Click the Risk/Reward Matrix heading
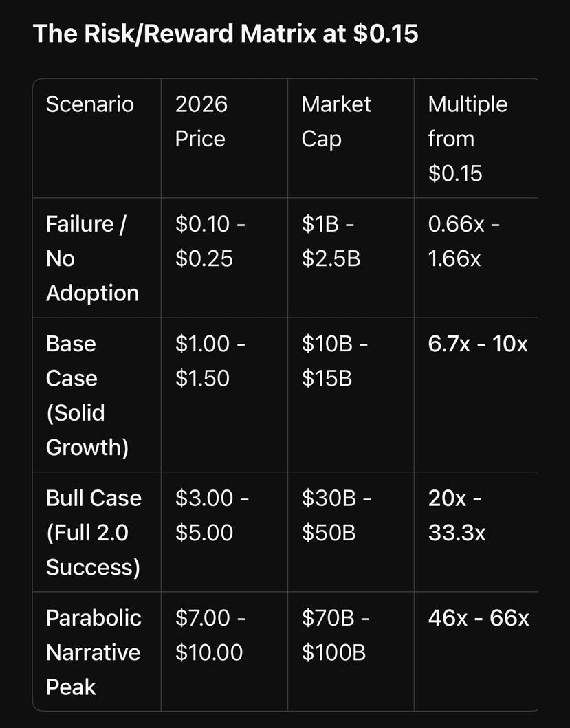 coord(226,34)
